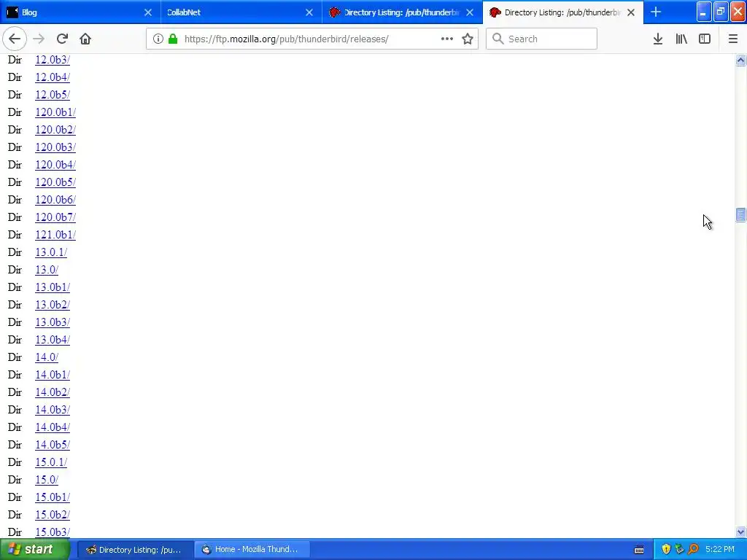This screenshot has width=747, height=560.
Task: Open the downloads panel
Action: 658,39
